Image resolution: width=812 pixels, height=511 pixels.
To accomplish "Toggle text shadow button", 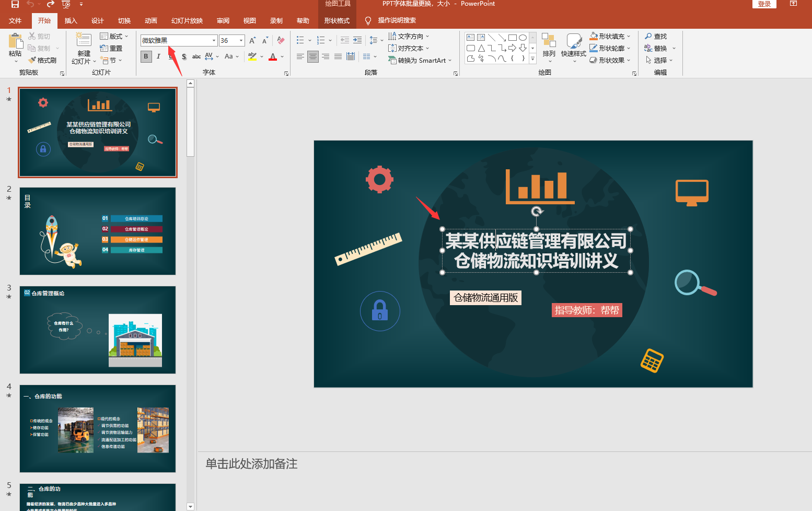I will (x=184, y=56).
